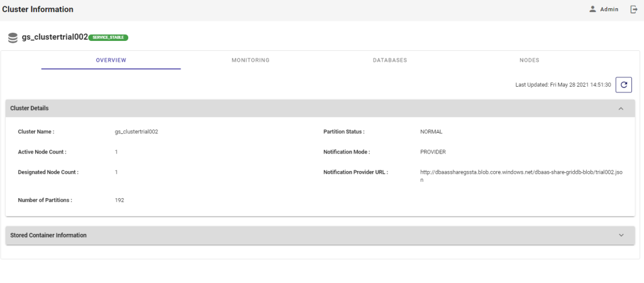
Task: Open the Databases tab
Action: [390, 60]
